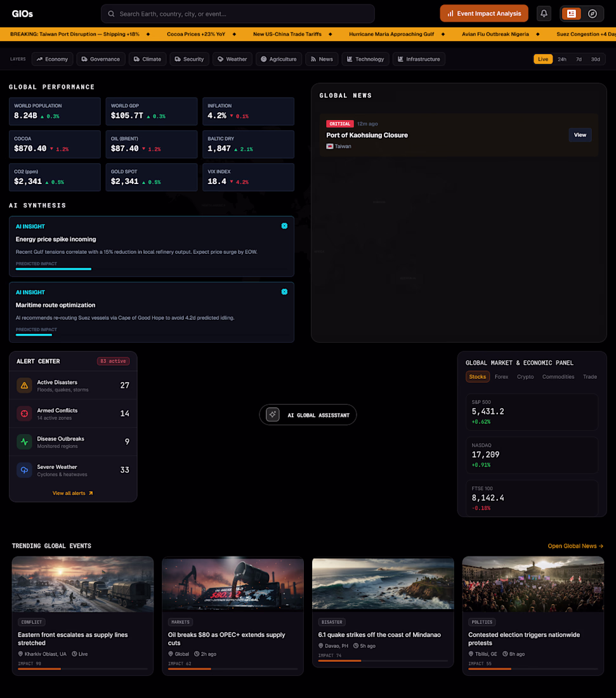Select the Live time range

pyautogui.click(x=543, y=59)
